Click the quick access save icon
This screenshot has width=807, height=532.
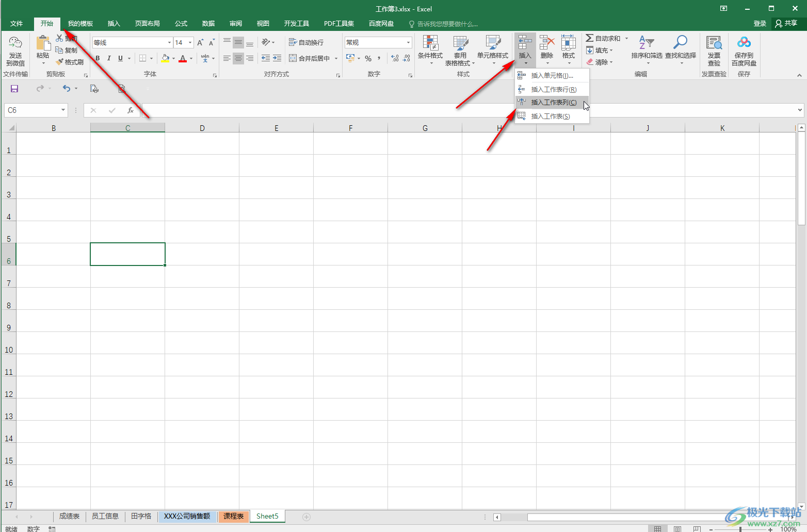point(14,89)
